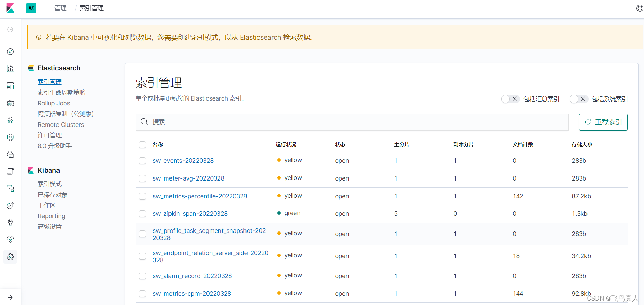The height and width of the screenshot is (305, 644).
Task: Sort by 文档计数 column header
Action: tap(523, 145)
